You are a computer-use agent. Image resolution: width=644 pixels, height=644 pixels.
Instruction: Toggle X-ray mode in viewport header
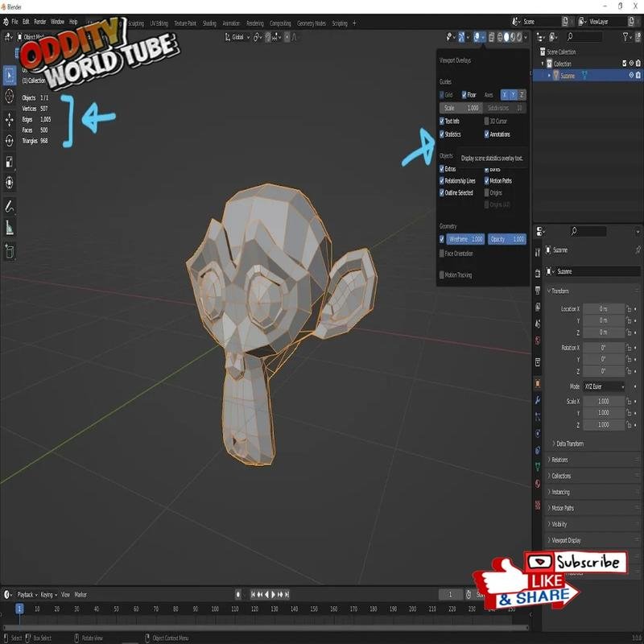coord(491,37)
